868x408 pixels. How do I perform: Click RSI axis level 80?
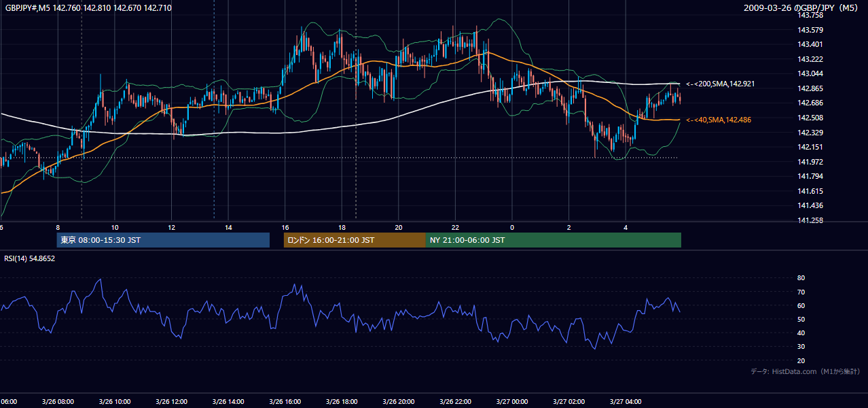pos(801,278)
